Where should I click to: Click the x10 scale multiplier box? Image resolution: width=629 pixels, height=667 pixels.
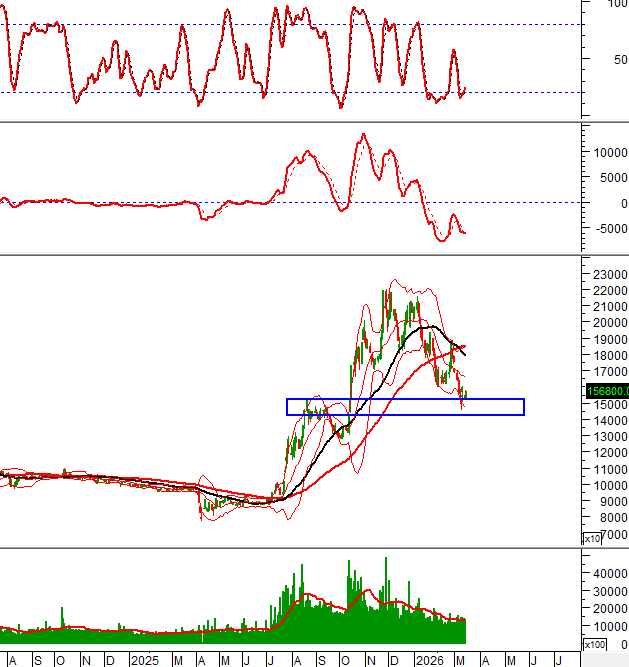592,539
